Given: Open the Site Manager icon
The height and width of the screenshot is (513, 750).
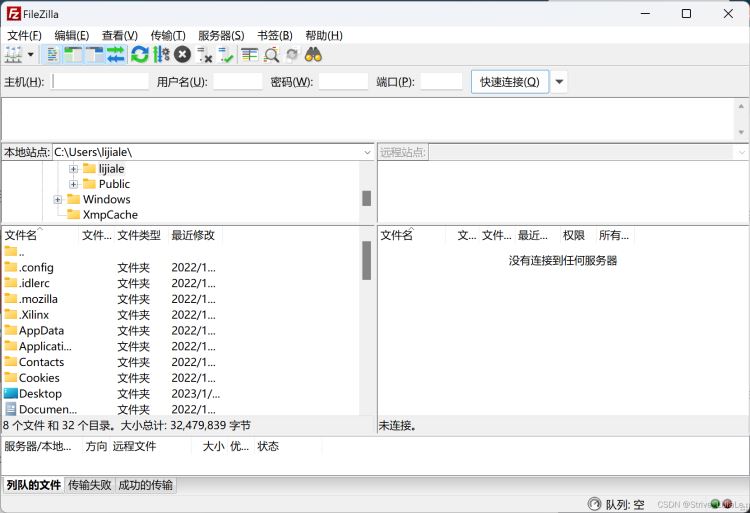Looking at the screenshot, I should (13, 55).
